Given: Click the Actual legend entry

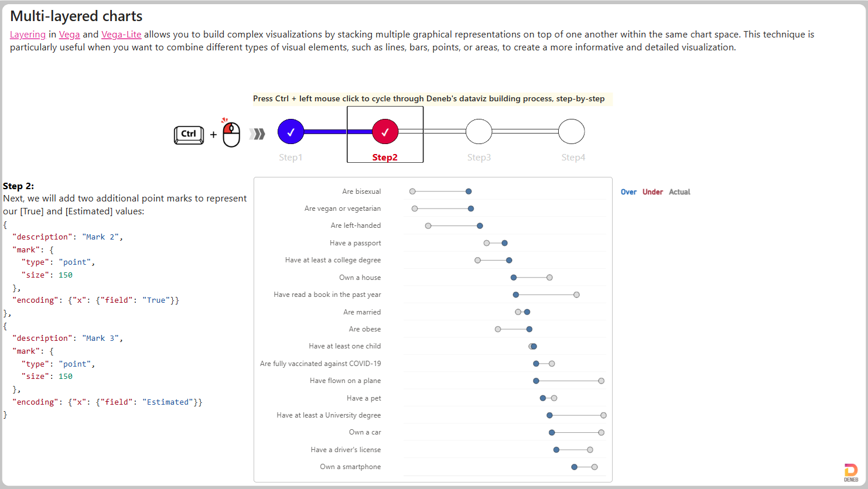Looking at the screenshot, I should click(679, 192).
